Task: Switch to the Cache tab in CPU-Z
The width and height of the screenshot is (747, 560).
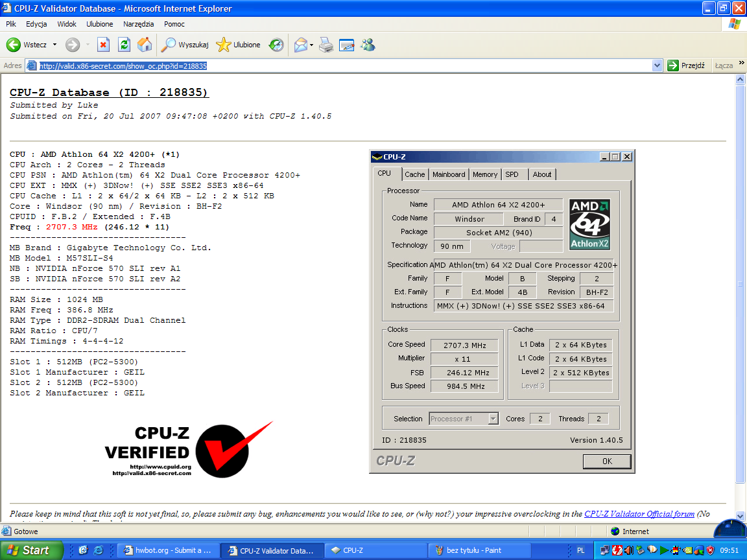Action: click(x=414, y=174)
